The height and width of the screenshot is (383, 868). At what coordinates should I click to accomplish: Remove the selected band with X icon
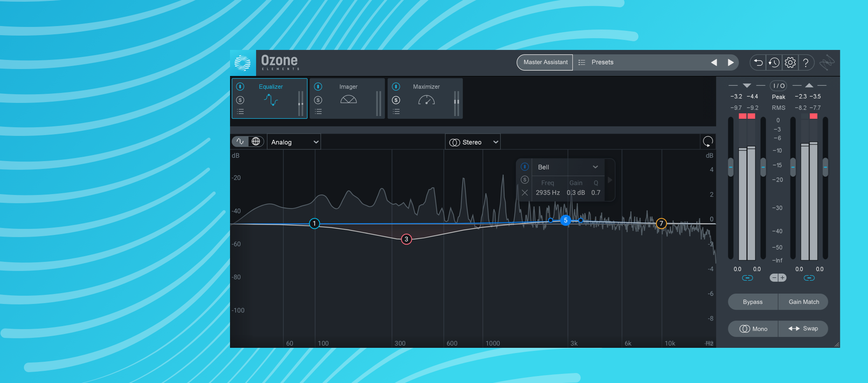click(525, 193)
